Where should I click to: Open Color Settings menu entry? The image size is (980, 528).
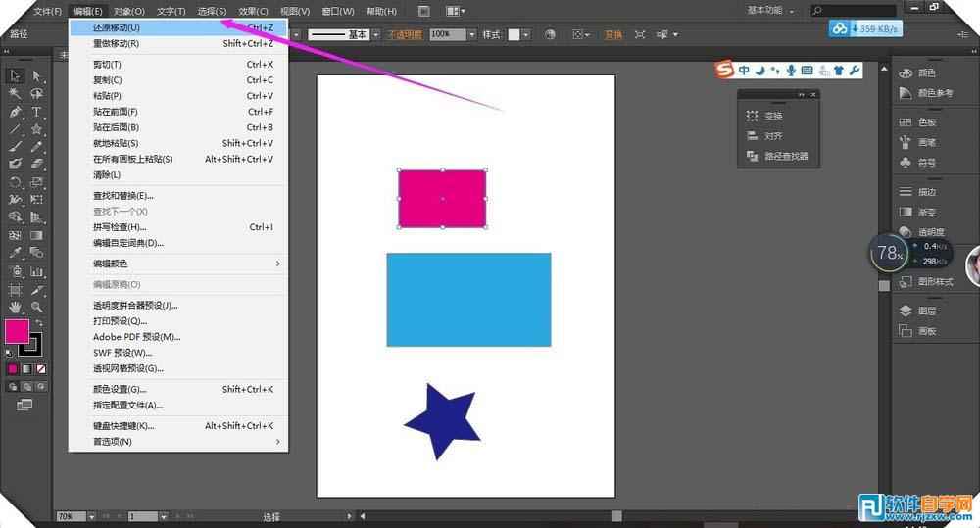178,389
